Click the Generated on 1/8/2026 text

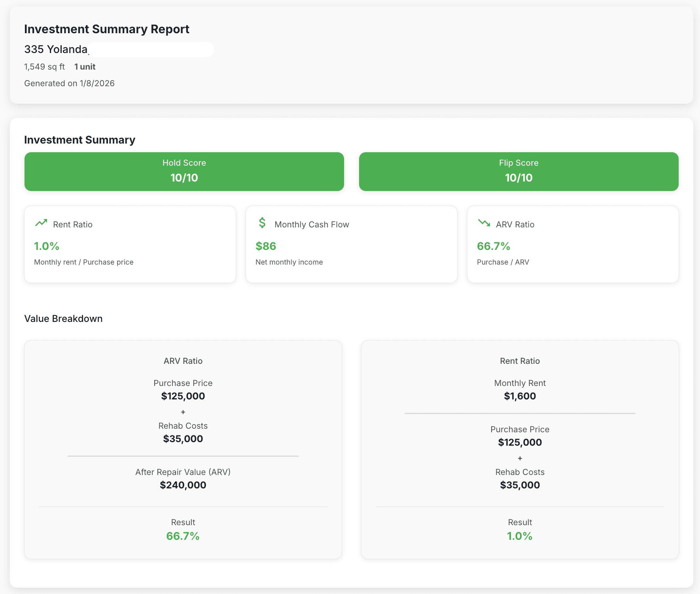click(x=69, y=83)
